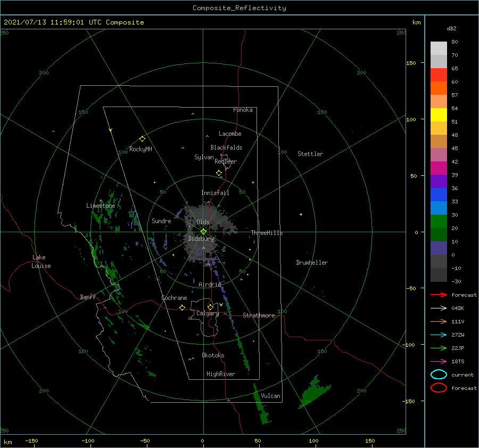Click the yellow diamond marker below RedDeer

[219, 173]
